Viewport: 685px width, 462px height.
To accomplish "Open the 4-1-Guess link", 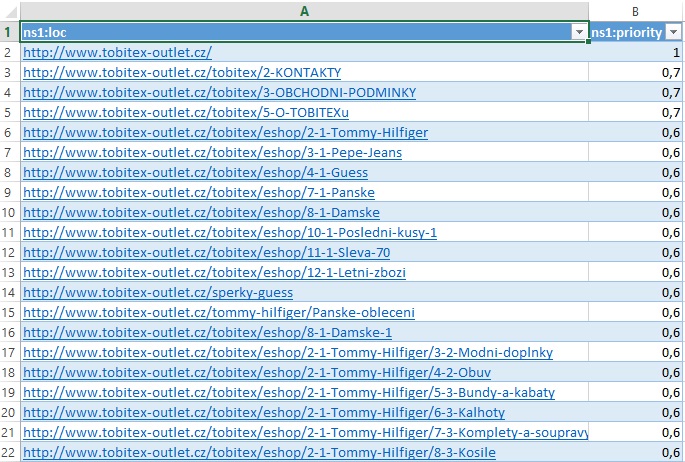I will tap(196, 173).
